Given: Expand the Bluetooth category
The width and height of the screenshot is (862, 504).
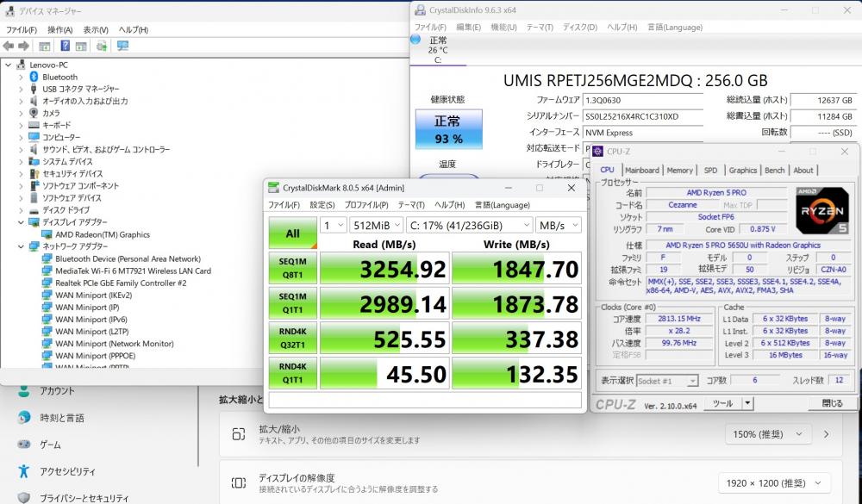Looking at the screenshot, I should coord(21,77).
